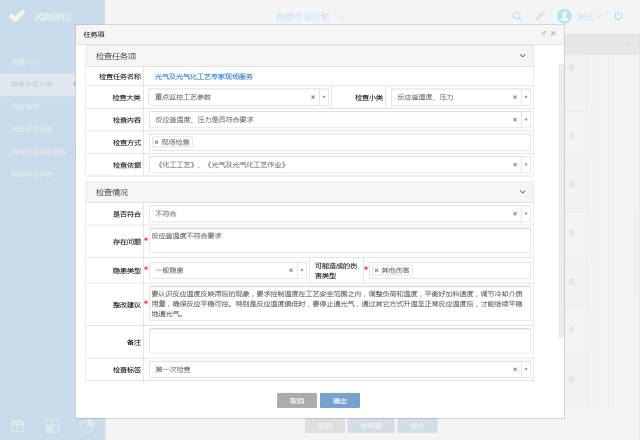Maximize the 任务项 dialog window
The image size is (640, 440).
(544, 33)
